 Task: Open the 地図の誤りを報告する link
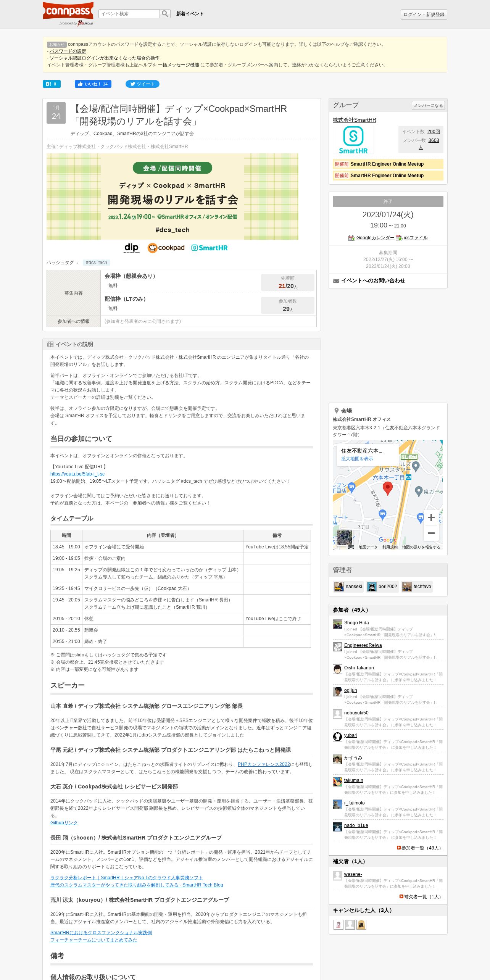(421, 547)
